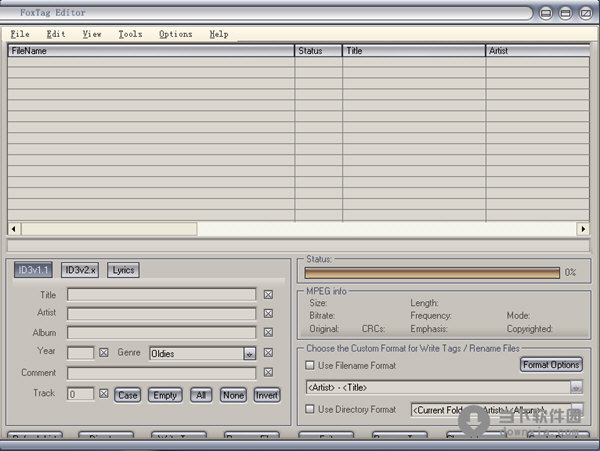
Task: Enable Use Filename Format
Action: 310,366
